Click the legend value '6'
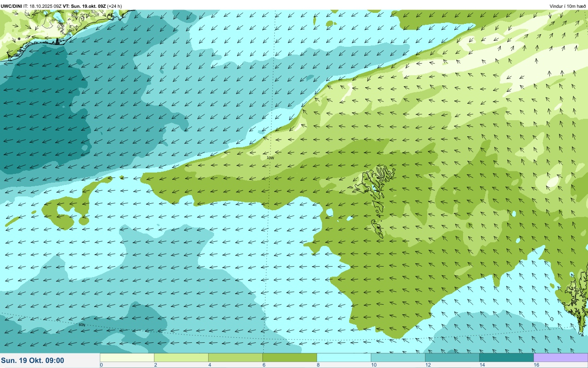588x368 pixels. click(x=264, y=365)
